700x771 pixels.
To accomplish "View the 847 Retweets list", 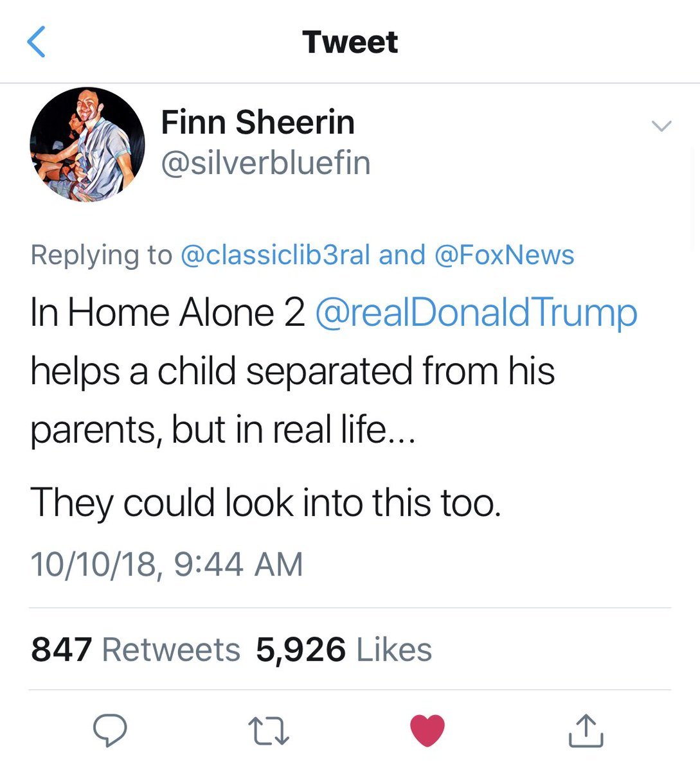I will tap(135, 649).
